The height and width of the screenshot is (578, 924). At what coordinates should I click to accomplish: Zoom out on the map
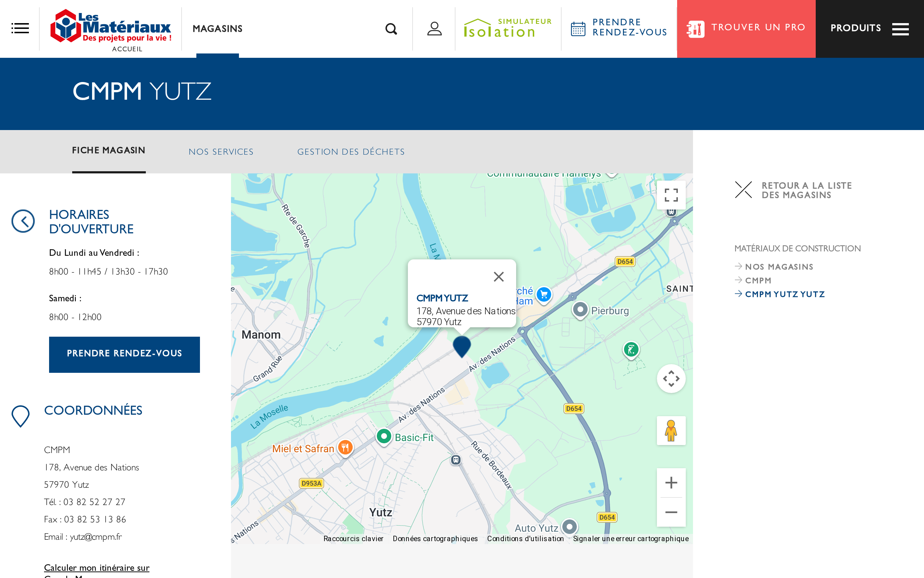pyautogui.click(x=671, y=512)
